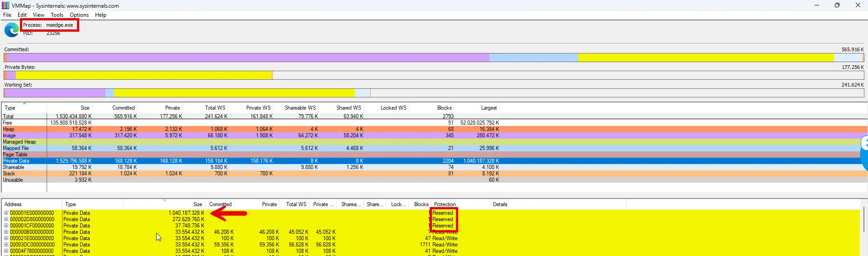Select the Shareable memory type row
This screenshot has height=256, width=868.
coord(435,167)
